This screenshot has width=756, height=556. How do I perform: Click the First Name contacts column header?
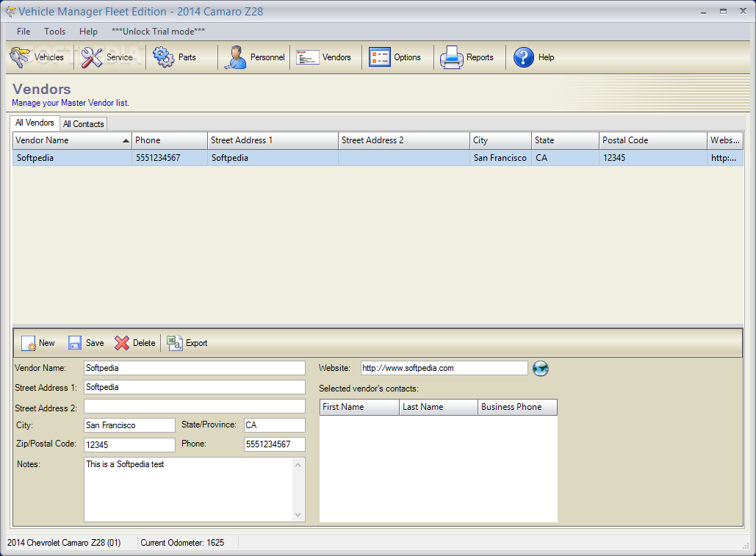(359, 407)
